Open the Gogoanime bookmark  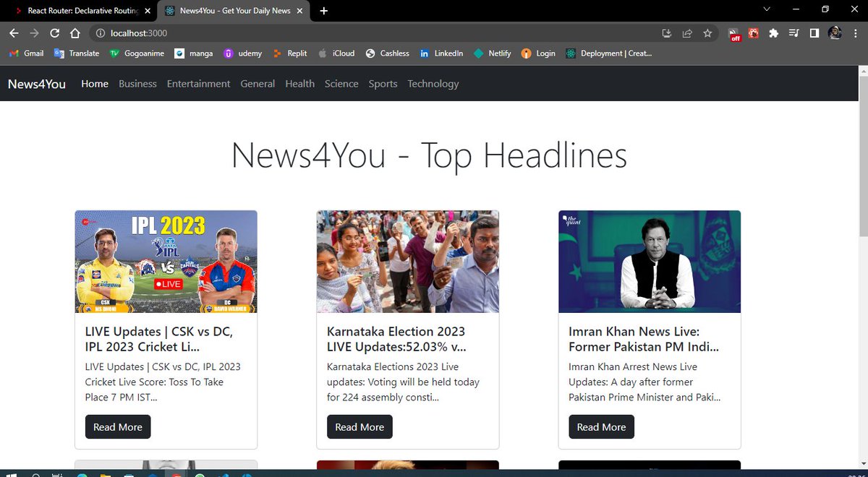[x=137, y=53]
